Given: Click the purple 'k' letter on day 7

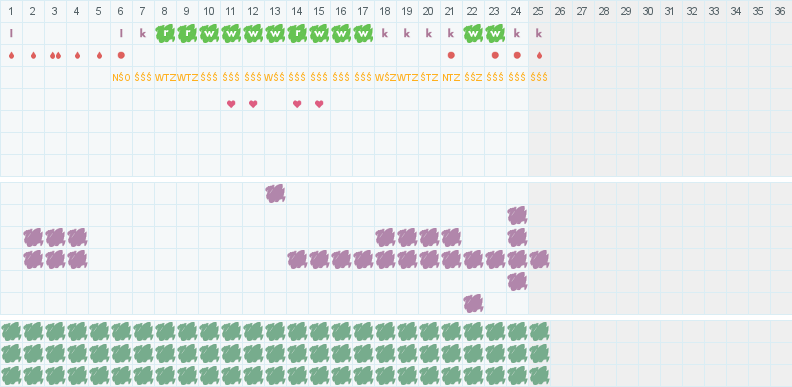Looking at the screenshot, I should pyautogui.click(x=143, y=34).
